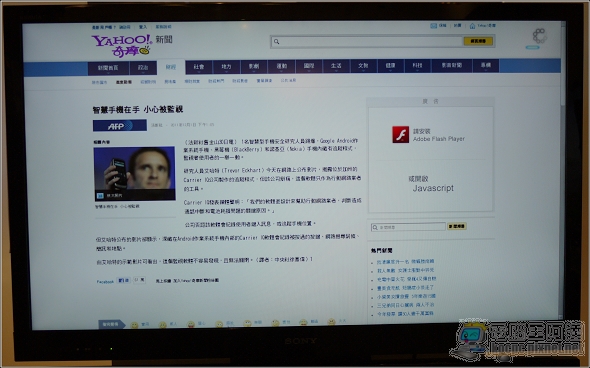Go to the 新聞首頁 tab
The height and width of the screenshot is (368, 590).
[x=108, y=68]
